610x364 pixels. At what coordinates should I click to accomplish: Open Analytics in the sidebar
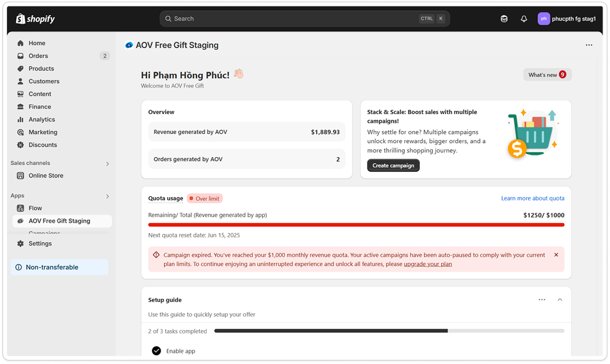(42, 119)
